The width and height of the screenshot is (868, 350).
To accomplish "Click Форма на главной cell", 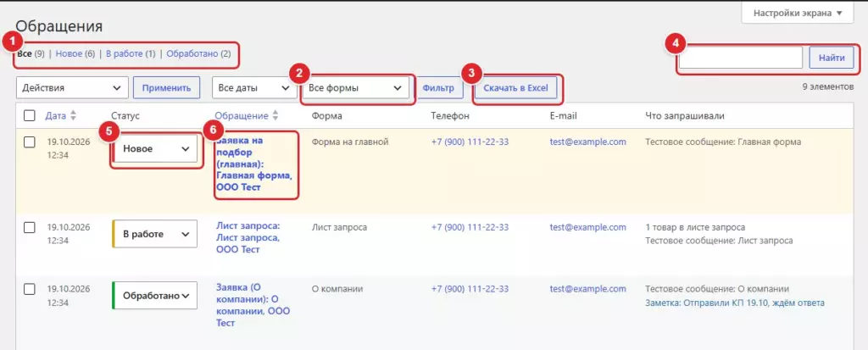I will tap(350, 142).
